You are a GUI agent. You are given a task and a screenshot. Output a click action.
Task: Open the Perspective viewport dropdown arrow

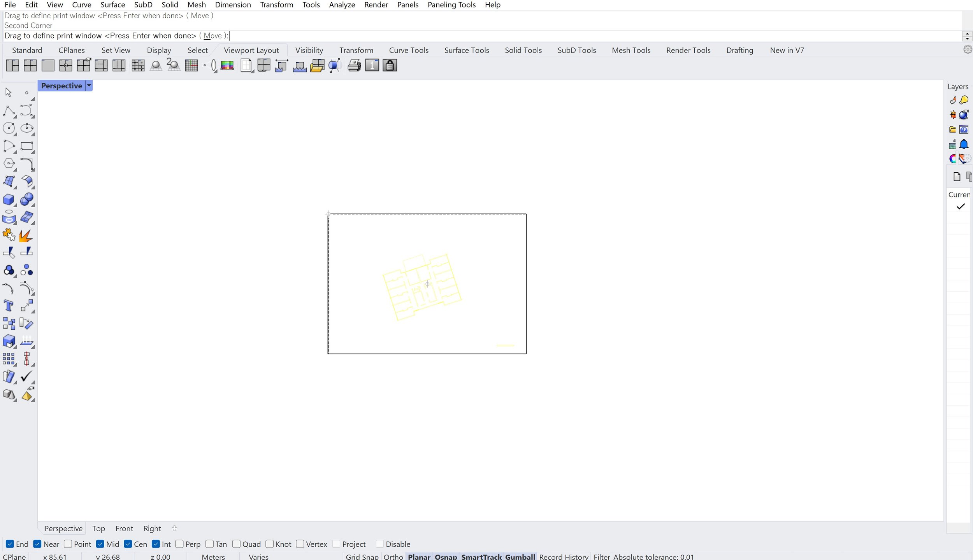click(89, 86)
